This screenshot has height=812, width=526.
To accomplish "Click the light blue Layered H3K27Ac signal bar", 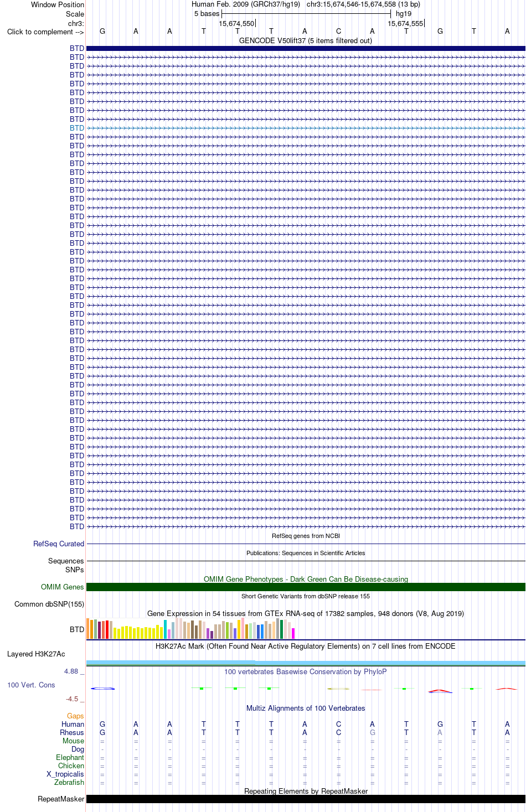I will click(x=306, y=663).
